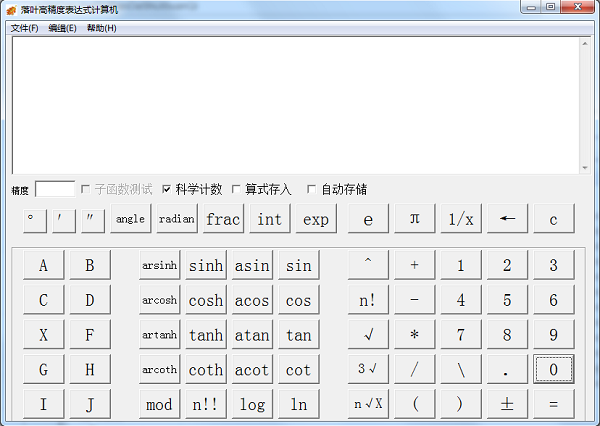Click the digit 0 button

tap(554, 369)
